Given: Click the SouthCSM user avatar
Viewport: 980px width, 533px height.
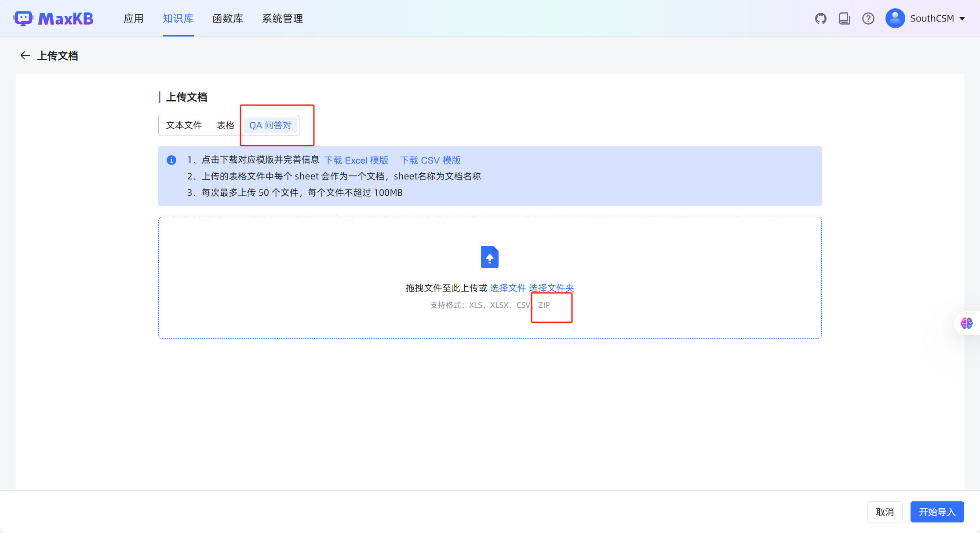Looking at the screenshot, I should [895, 18].
